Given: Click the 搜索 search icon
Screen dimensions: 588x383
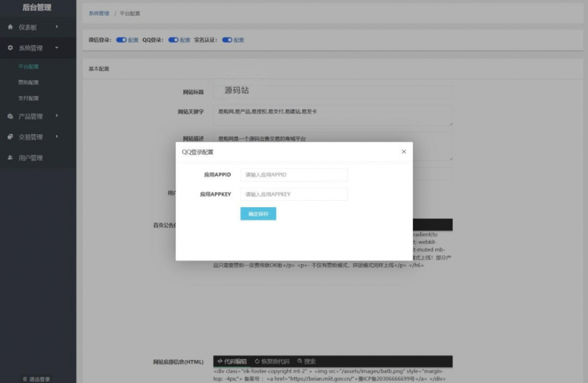Looking at the screenshot, I should point(300,361).
